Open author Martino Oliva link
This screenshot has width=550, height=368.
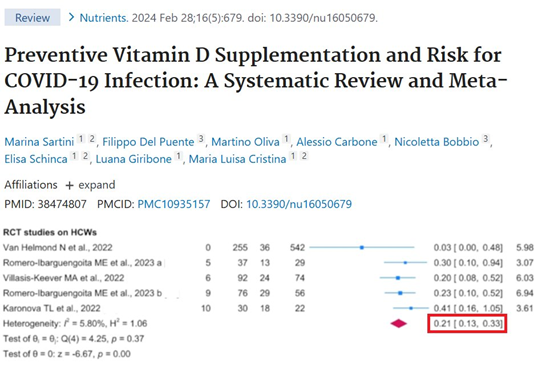coord(245,142)
